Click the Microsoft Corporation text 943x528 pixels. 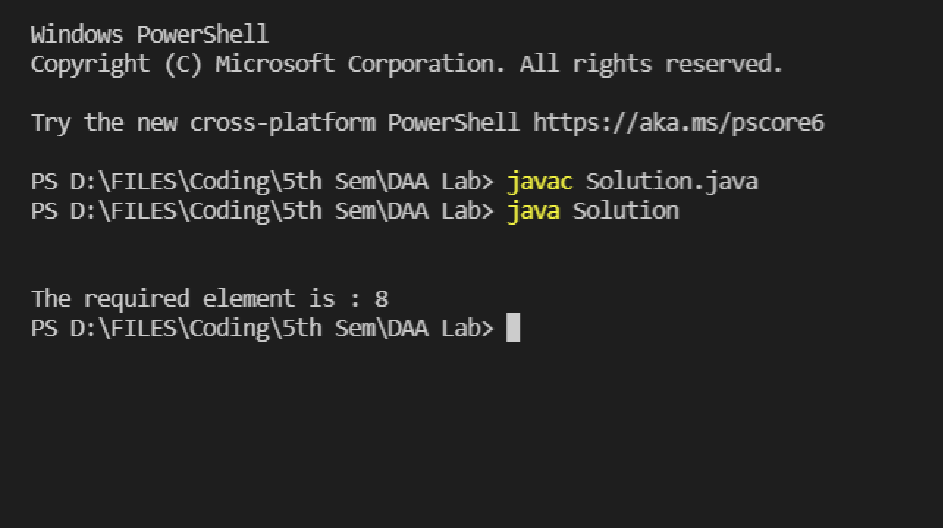point(360,64)
